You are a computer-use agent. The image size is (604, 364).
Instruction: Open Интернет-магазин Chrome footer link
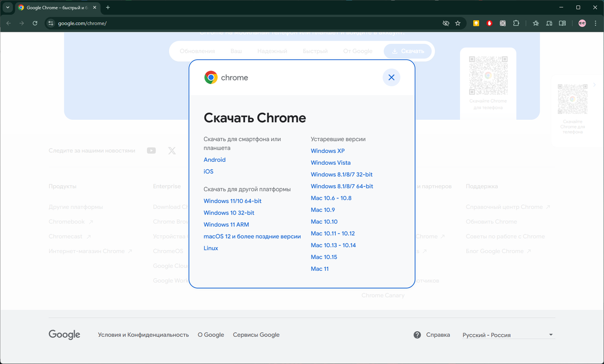(91, 251)
